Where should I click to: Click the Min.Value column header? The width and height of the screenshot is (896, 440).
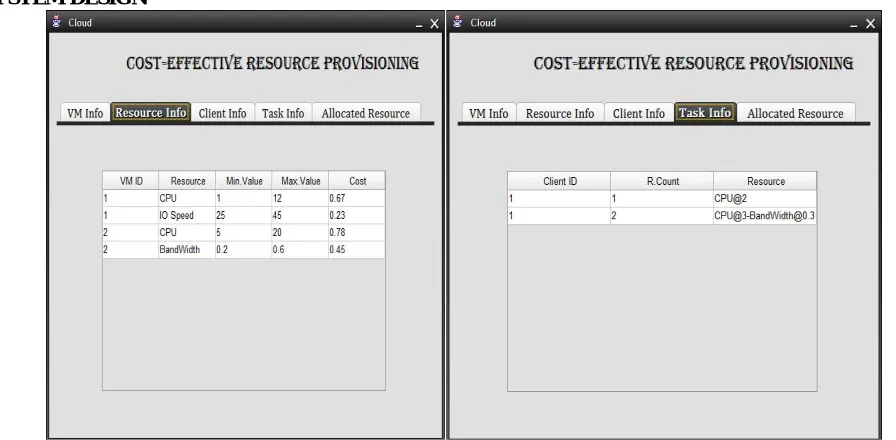[244, 181]
